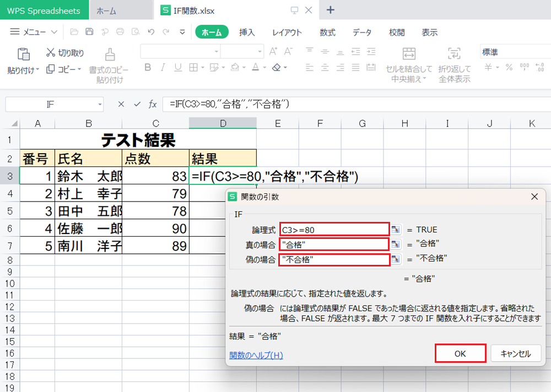
Task: Select the レイアウト ribbon tab
Action: 287,32
